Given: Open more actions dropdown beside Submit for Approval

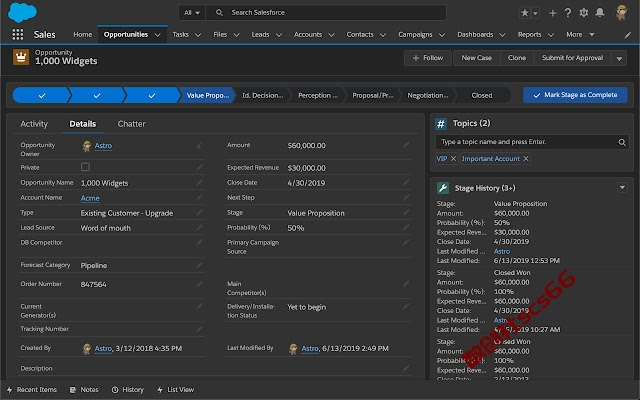Looking at the screenshot, I should [619, 58].
